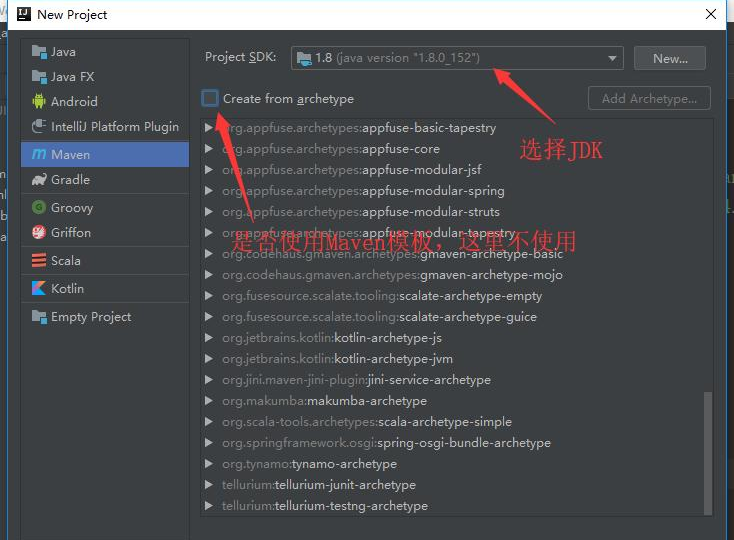The width and height of the screenshot is (734, 540).
Task: Expand scalate-archetype-guice node
Action: 209,317
